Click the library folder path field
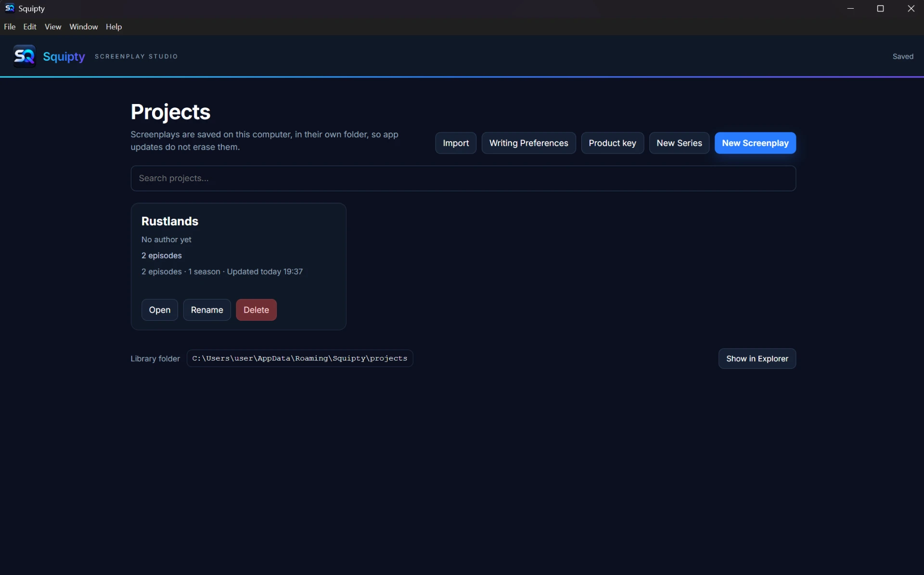 pos(300,358)
